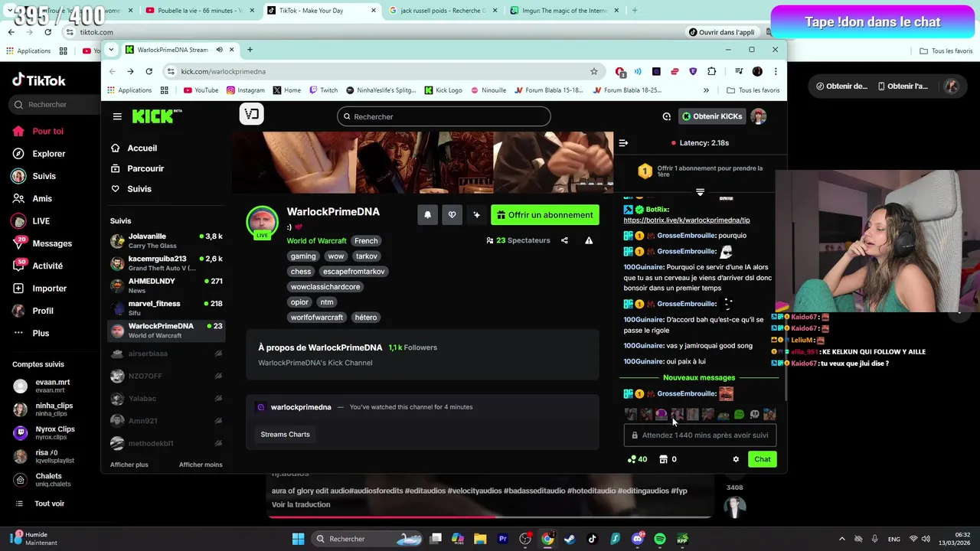Image resolution: width=980 pixels, height=551 pixels.
Task: Open Kick user avatar menu
Action: point(758,116)
